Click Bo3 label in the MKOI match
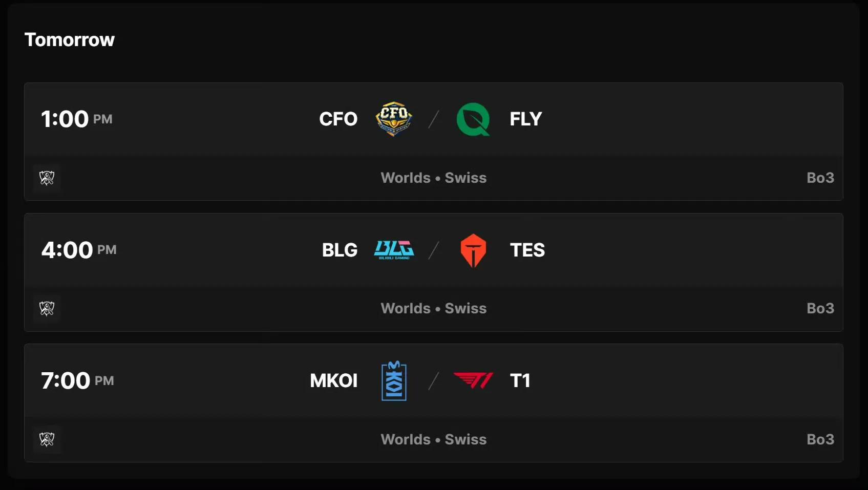 coord(820,439)
